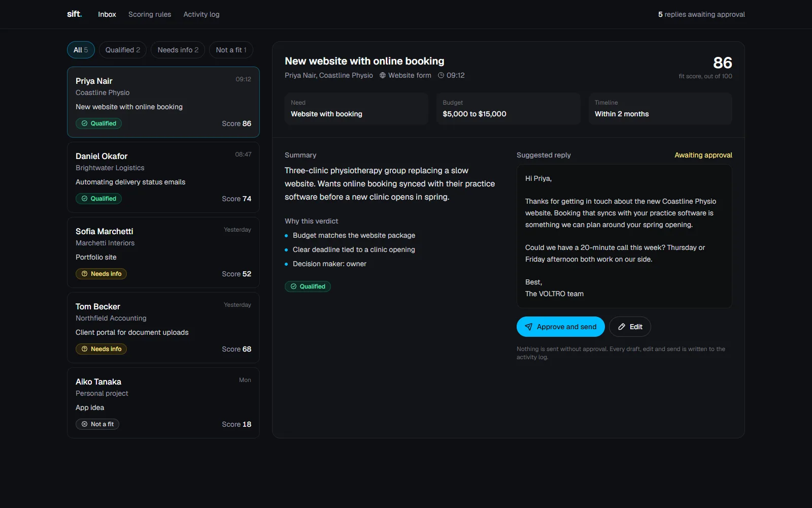The image size is (812, 508).
Task: Click the suggested reply text box
Action: [x=624, y=236]
